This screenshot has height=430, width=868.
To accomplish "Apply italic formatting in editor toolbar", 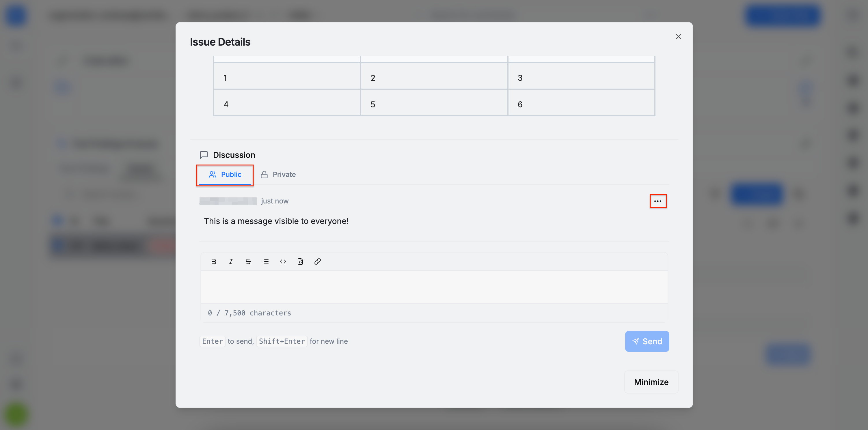I will pyautogui.click(x=231, y=261).
